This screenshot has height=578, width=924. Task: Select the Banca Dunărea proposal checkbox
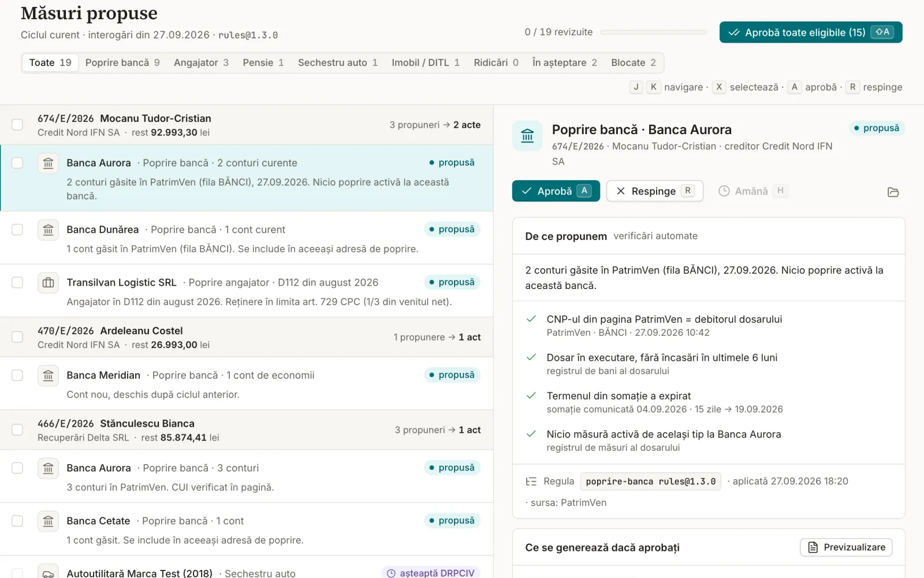(17, 230)
